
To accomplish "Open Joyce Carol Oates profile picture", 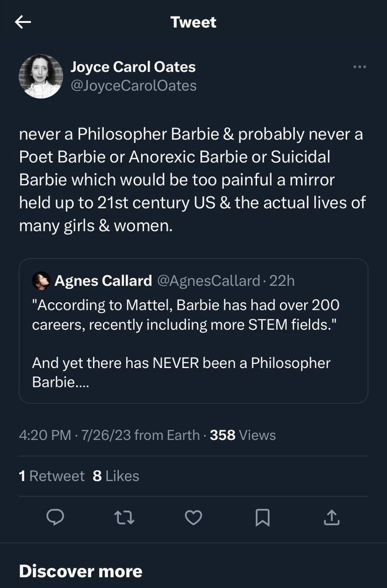I will point(41,76).
